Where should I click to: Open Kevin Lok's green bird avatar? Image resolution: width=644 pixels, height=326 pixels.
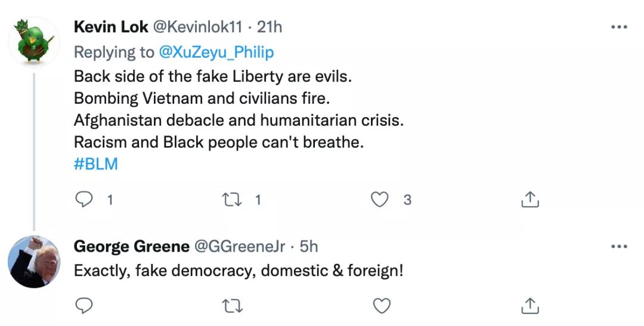point(35,42)
